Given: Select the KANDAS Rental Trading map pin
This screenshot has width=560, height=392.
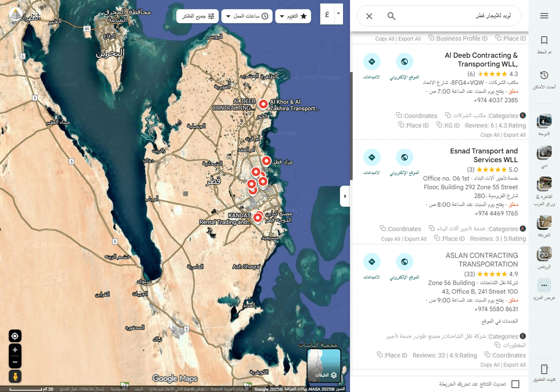Looking at the screenshot, I should pos(257,218).
